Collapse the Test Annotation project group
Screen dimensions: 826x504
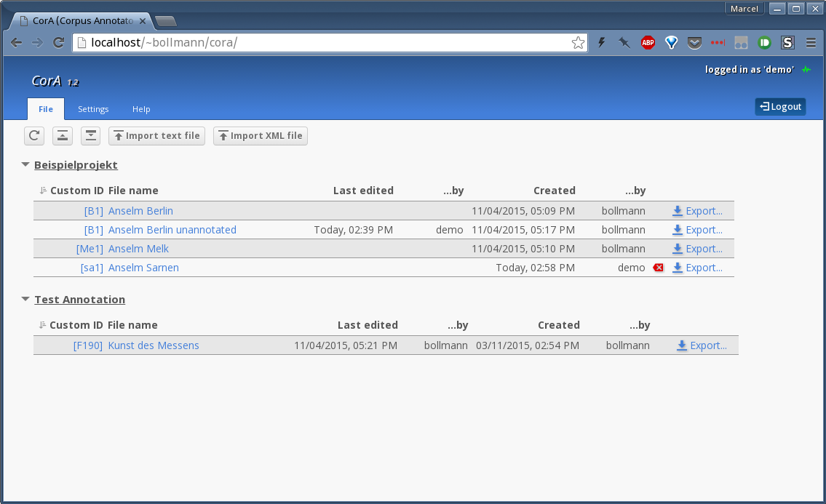[x=26, y=299]
